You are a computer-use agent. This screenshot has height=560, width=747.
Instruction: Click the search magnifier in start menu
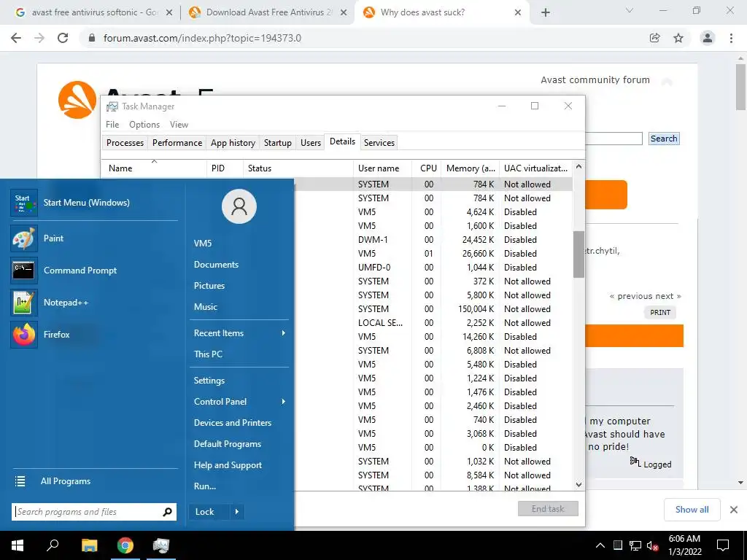(167, 512)
